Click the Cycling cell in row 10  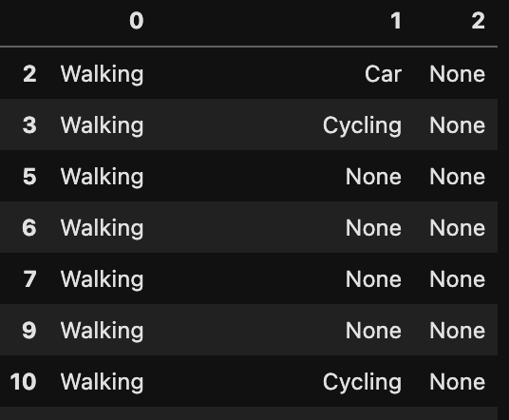362,382
